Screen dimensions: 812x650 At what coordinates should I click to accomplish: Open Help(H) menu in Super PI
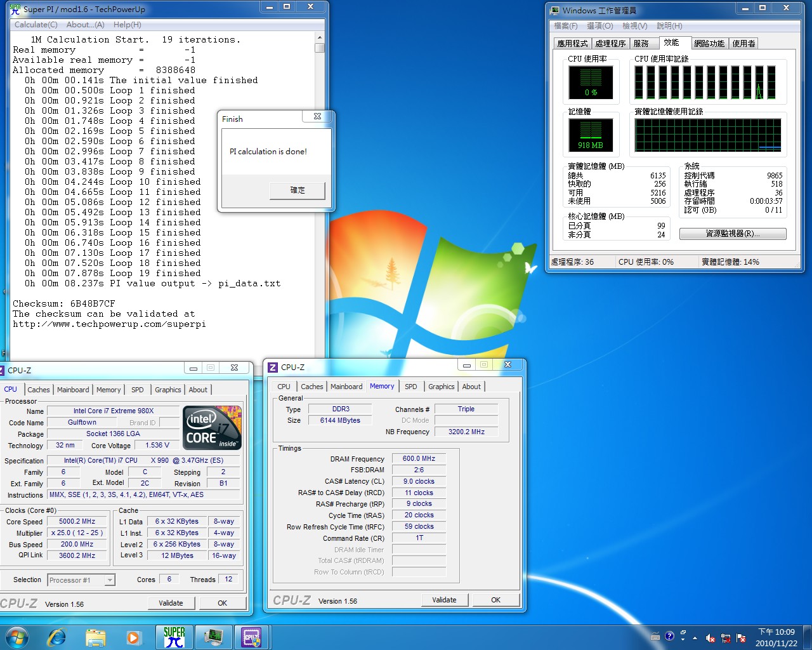tap(127, 25)
